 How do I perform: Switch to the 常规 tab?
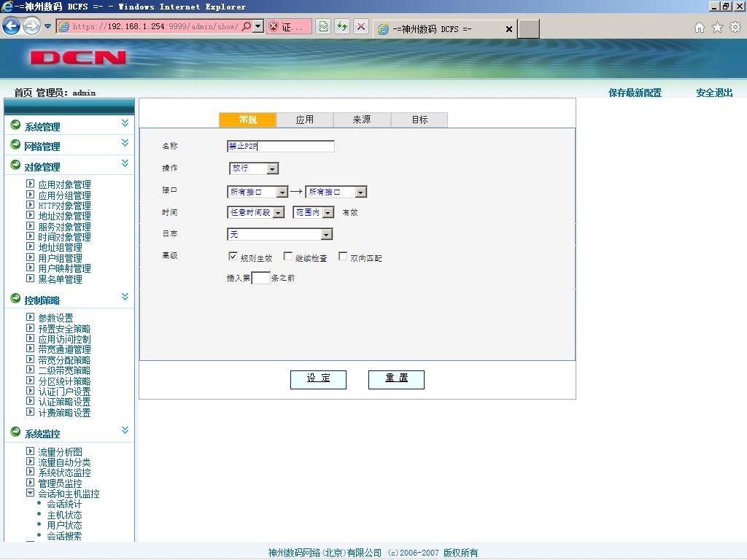click(x=247, y=120)
